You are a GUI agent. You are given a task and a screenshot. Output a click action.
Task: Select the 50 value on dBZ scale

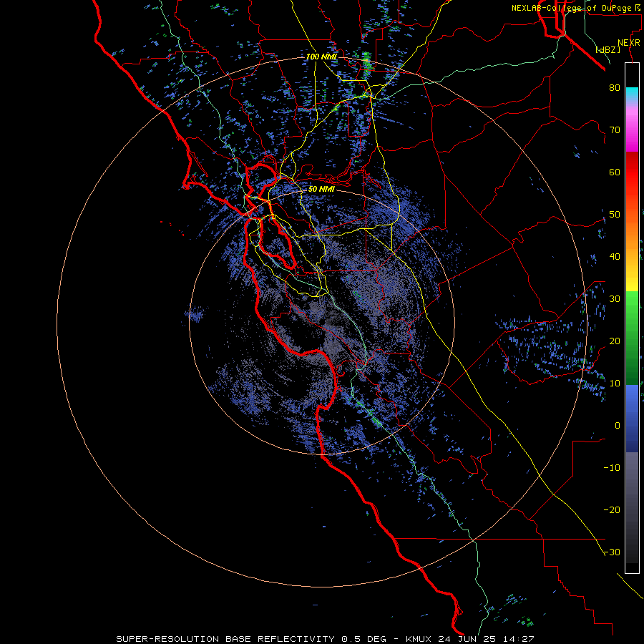click(x=615, y=215)
